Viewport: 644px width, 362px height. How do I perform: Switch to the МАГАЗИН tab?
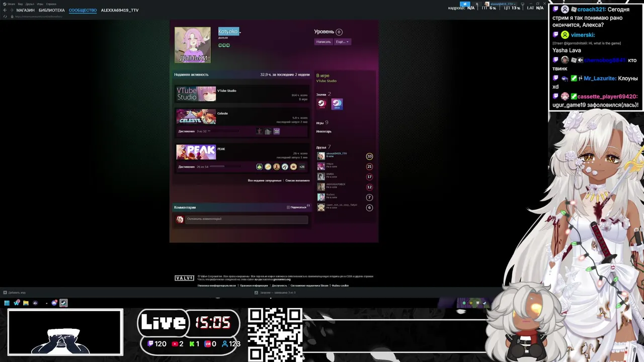pos(25,10)
